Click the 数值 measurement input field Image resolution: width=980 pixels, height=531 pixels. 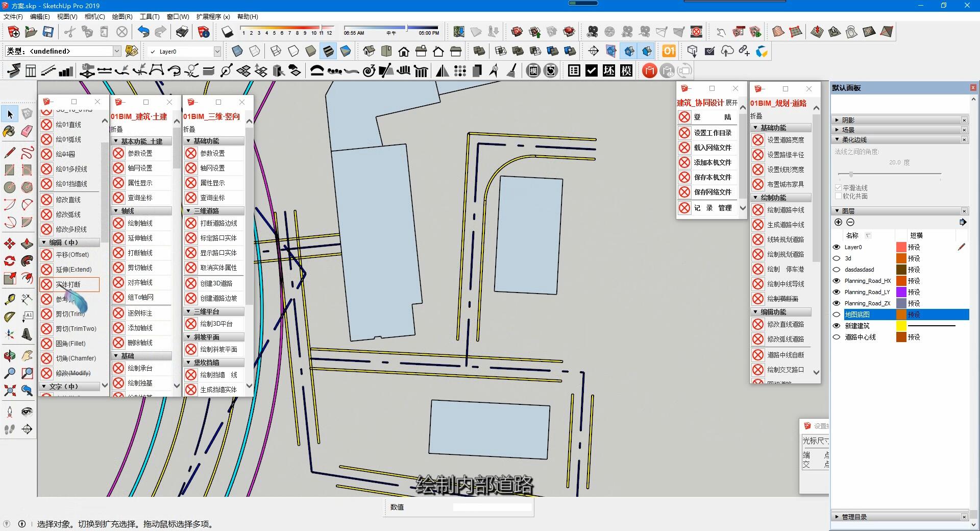tap(492, 507)
